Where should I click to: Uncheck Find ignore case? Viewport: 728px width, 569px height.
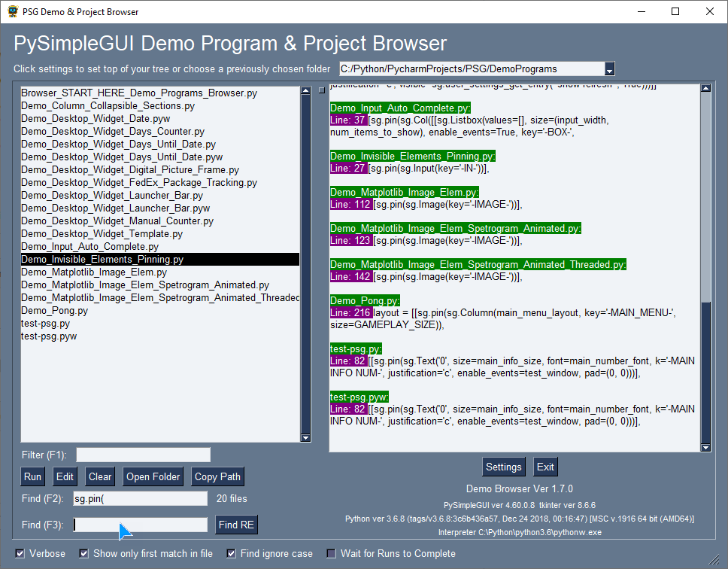pos(230,553)
